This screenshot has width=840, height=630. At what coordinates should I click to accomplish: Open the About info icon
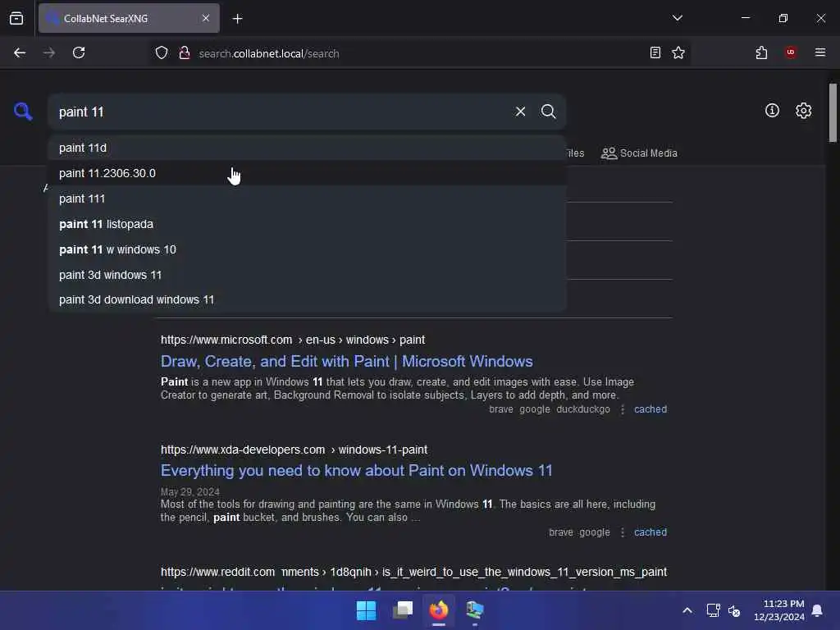pyautogui.click(x=772, y=111)
